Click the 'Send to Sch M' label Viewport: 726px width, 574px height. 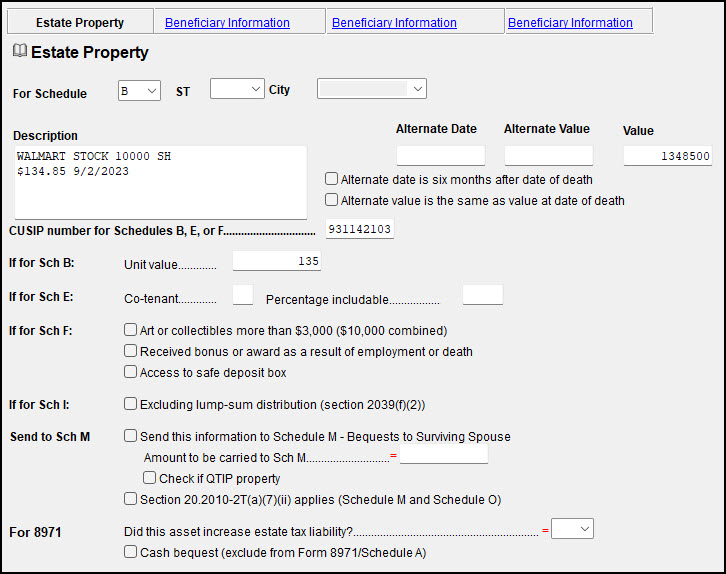coord(50,437)
